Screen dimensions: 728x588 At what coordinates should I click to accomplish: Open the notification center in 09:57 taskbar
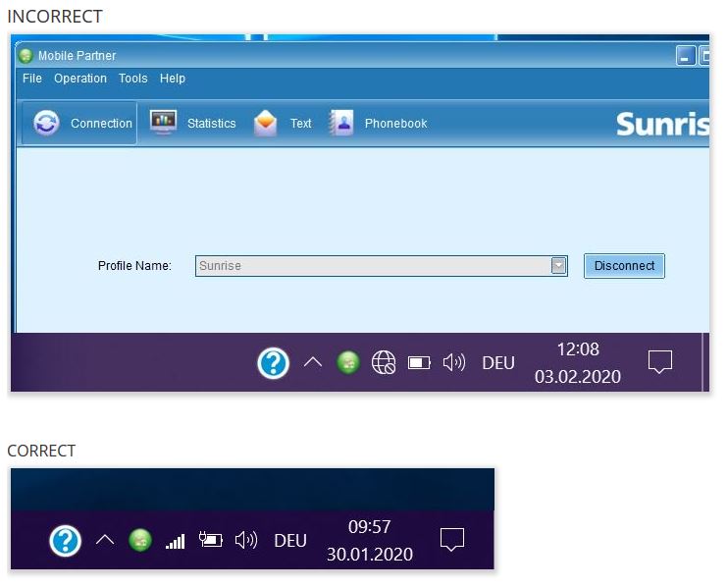pos(451,540)
